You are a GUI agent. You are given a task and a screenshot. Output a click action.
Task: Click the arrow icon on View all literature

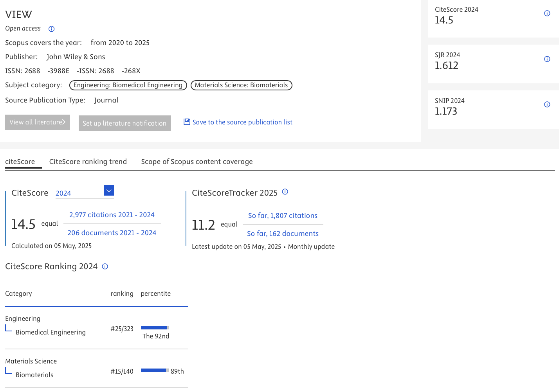(64, 122)
